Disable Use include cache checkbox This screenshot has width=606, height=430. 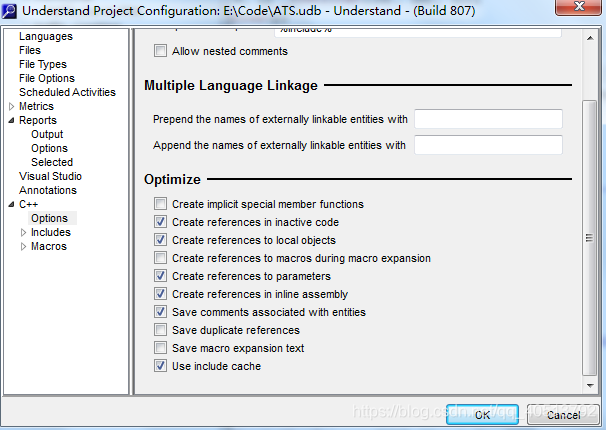(x=160, y=366)
